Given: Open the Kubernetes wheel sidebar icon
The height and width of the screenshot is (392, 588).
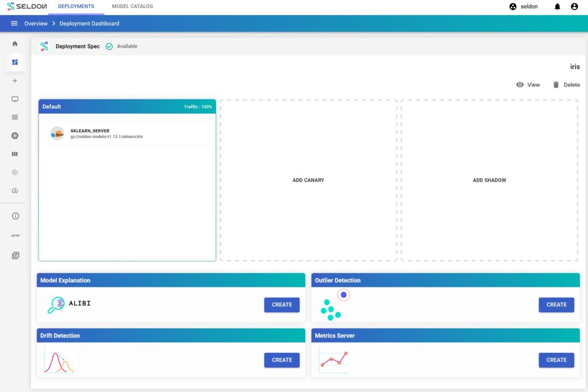Looking at the screenshot, I should (15, 136).
